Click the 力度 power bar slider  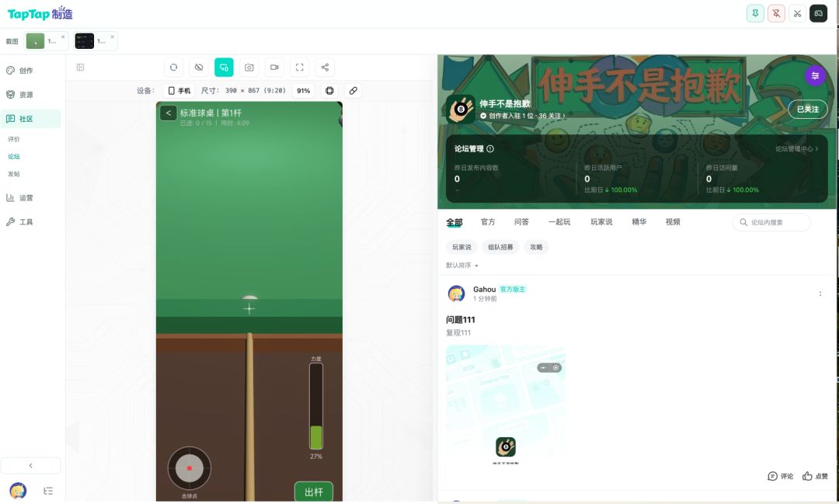316,407
